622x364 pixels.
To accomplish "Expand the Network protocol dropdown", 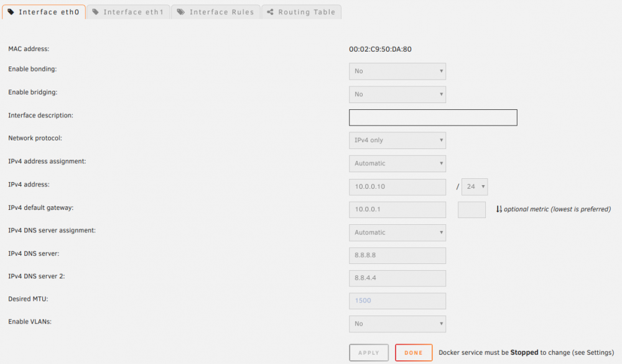I will click(x=397, y=140).
